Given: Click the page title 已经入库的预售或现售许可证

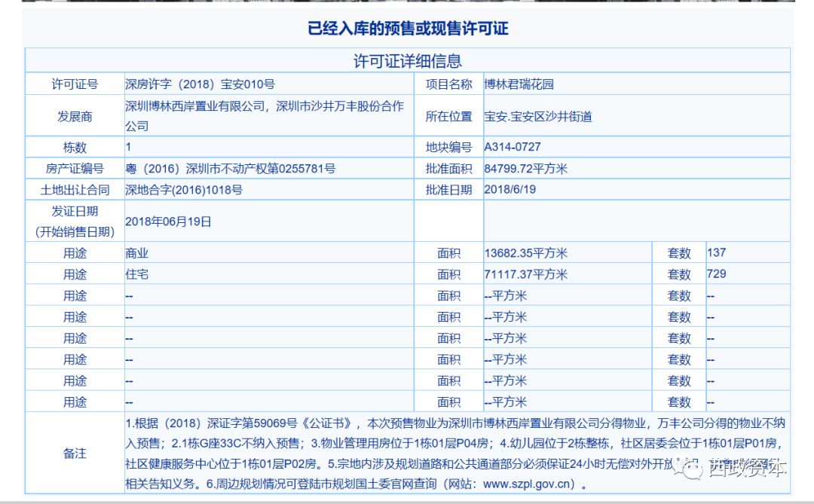Looking at the screenshot, I should tap(408, 28).
